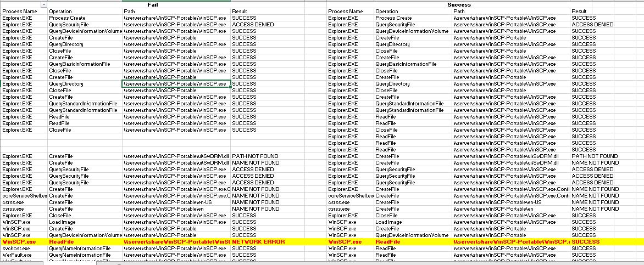The height and width of the screenshot is (265, 644).
Task: Select PATH NOT FOUND result in the Success table
Action: [x=595, y=156]
